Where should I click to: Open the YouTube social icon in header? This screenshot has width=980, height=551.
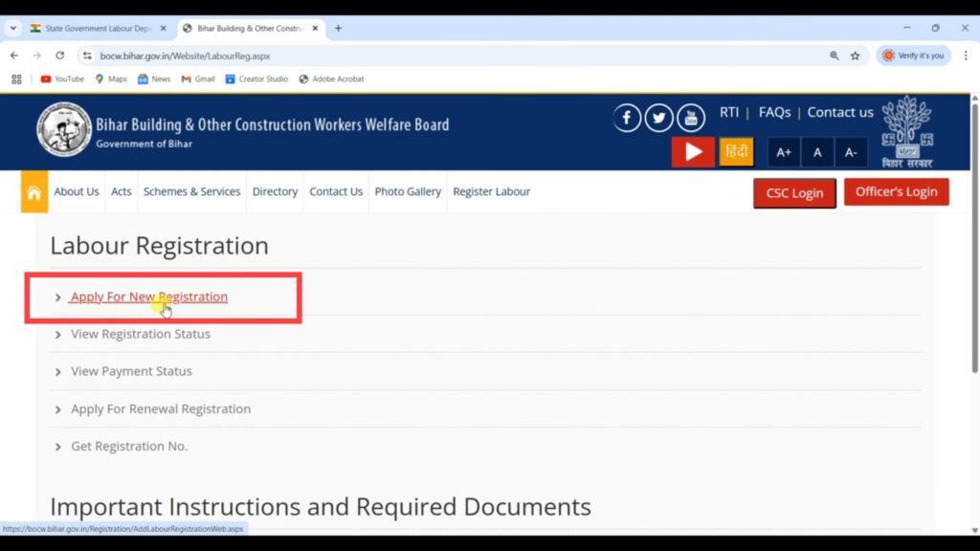691,118
